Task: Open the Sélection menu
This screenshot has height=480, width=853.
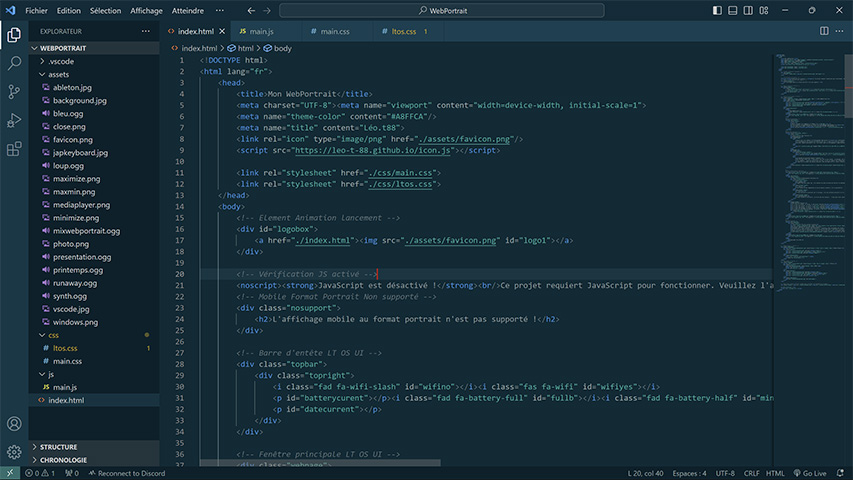Action: [105, 10]
